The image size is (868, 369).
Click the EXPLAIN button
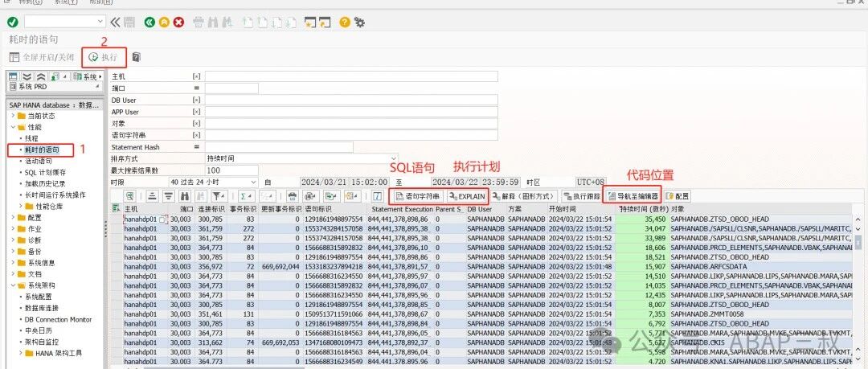468,196
